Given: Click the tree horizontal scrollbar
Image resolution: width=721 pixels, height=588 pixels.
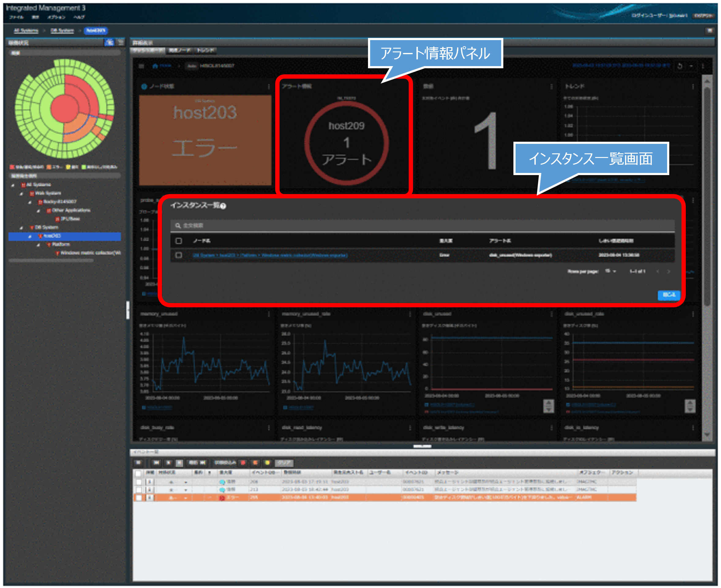Looking at the screenshot, I should pyautogui.click(x=51, y=261).
